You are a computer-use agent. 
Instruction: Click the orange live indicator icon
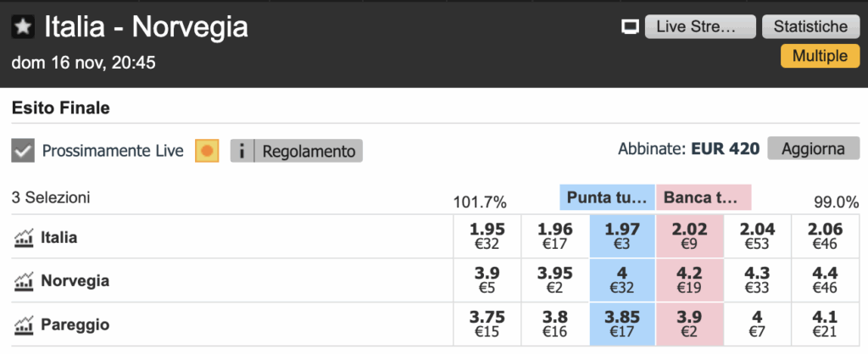pos(207,151)
